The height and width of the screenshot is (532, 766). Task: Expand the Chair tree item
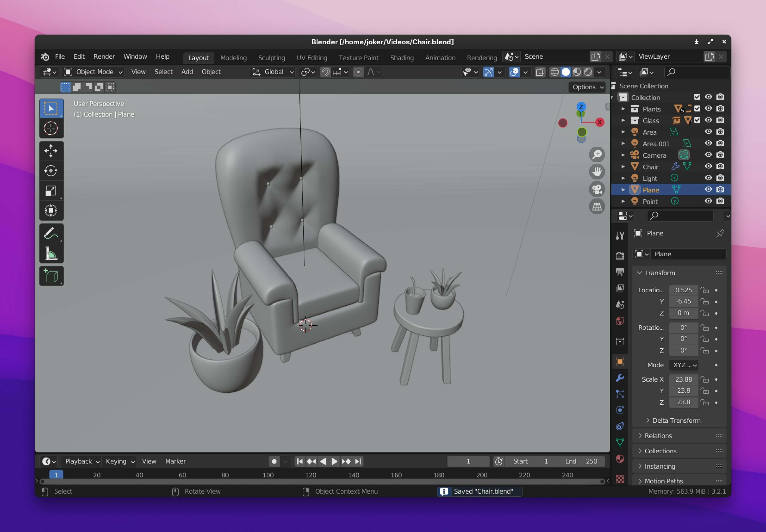(x=623, y=166)
